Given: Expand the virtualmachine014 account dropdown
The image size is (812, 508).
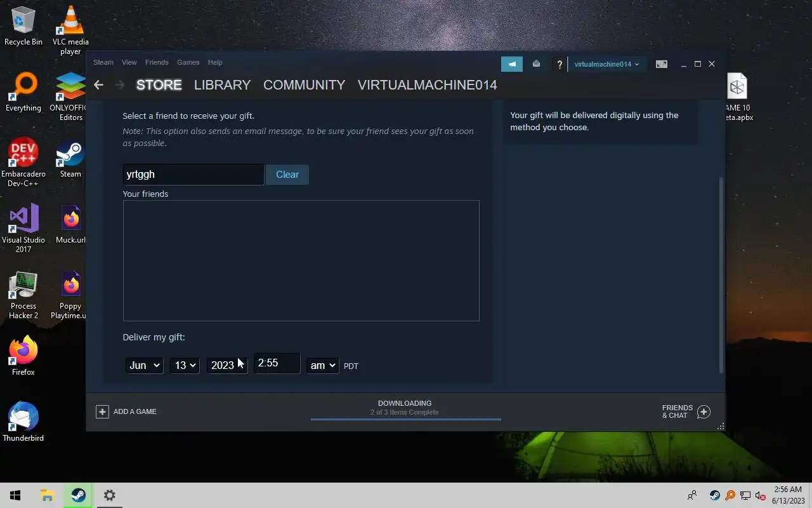Looking at the screenshot, I should tap(606, 64).
